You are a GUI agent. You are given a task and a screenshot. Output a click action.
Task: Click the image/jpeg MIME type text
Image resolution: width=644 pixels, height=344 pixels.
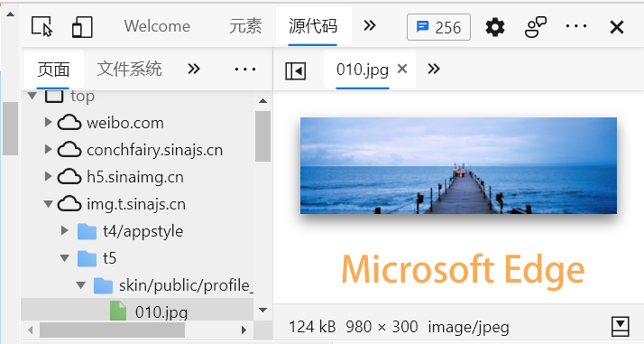point(469,328)
